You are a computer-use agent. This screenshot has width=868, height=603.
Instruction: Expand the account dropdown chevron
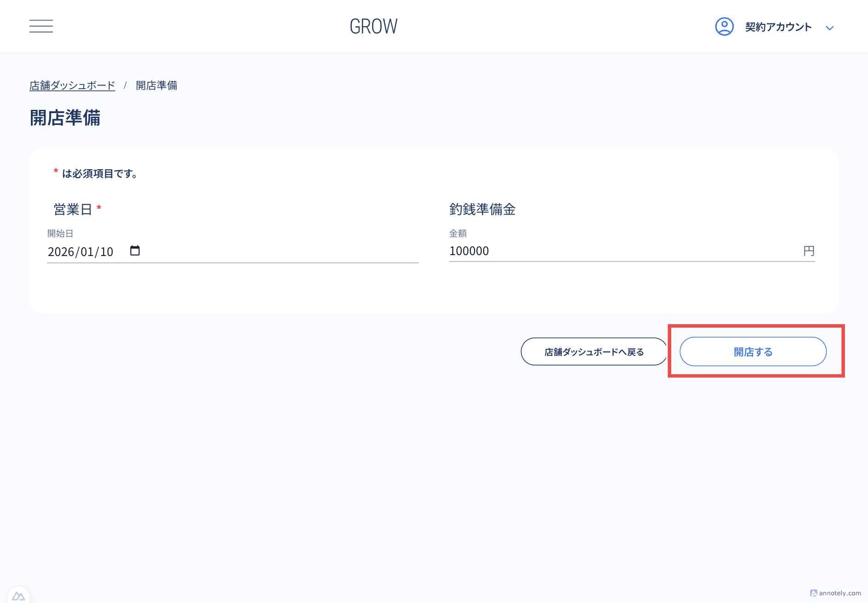pos(829,28)
